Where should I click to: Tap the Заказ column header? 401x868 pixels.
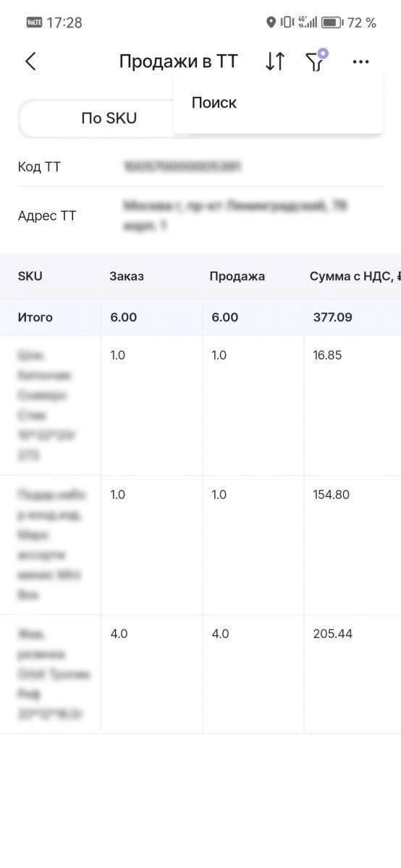click(x=127, y=276)
